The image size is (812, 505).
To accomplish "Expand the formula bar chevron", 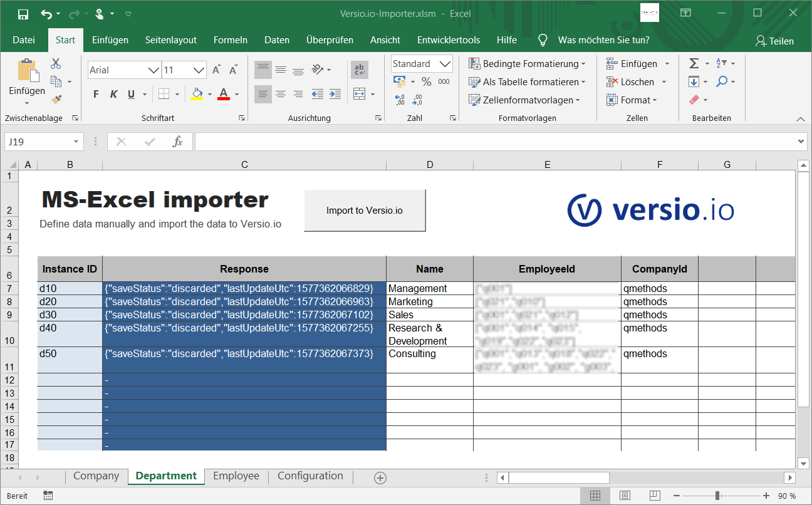I will pyautogui.click(x=801, y=142).
